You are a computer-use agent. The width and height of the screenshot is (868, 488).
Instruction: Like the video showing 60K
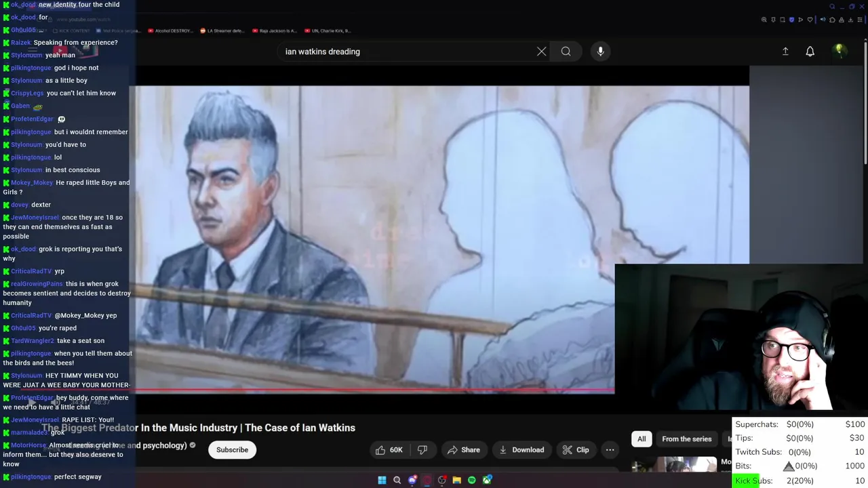[x=389, y=449]
